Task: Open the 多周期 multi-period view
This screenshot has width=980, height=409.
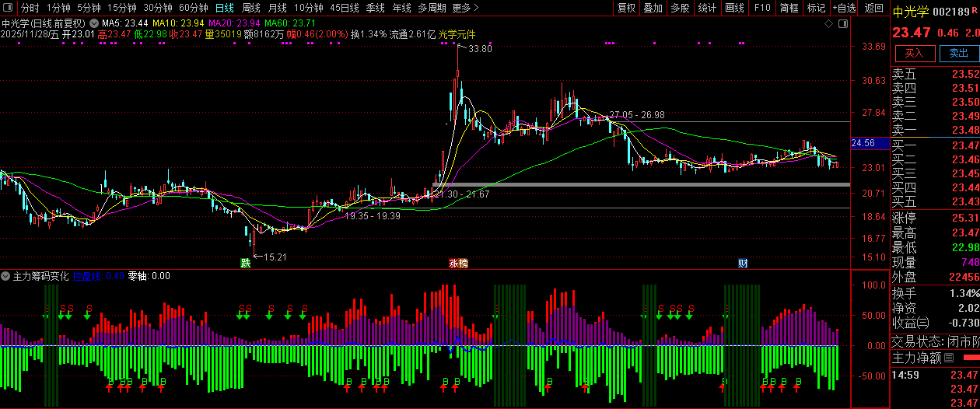Action: pyautogui.click(x=432, y=8)
